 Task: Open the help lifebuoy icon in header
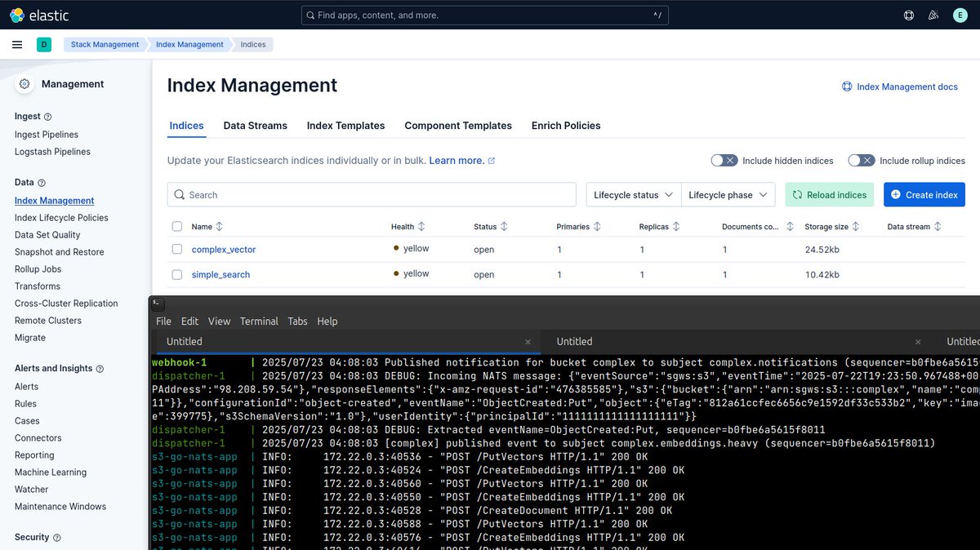click(909, 15)
